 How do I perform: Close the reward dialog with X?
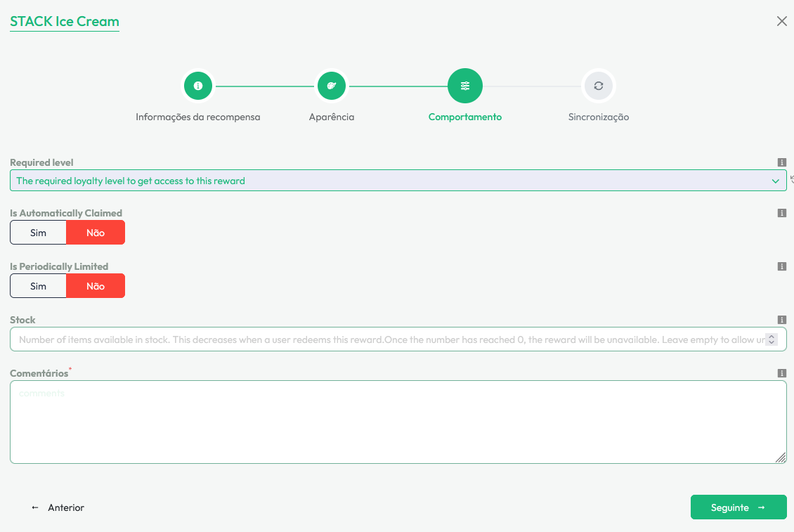pos(781,21)
